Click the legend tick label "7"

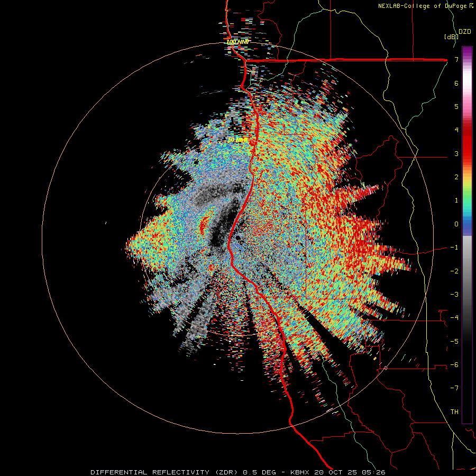click(456, 59)
